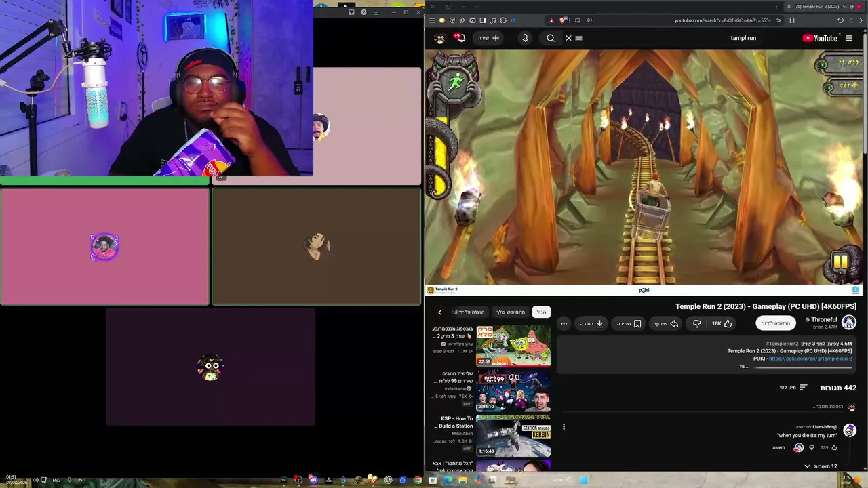868x488 pixels.
Task: Click the #TempleRun2 hashtag
Action: tap(782, 344)
